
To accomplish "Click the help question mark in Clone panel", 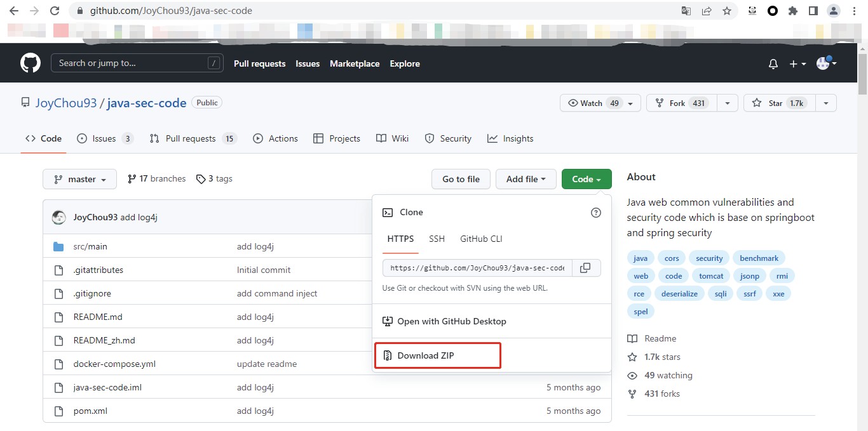I will tap(596, 213).
